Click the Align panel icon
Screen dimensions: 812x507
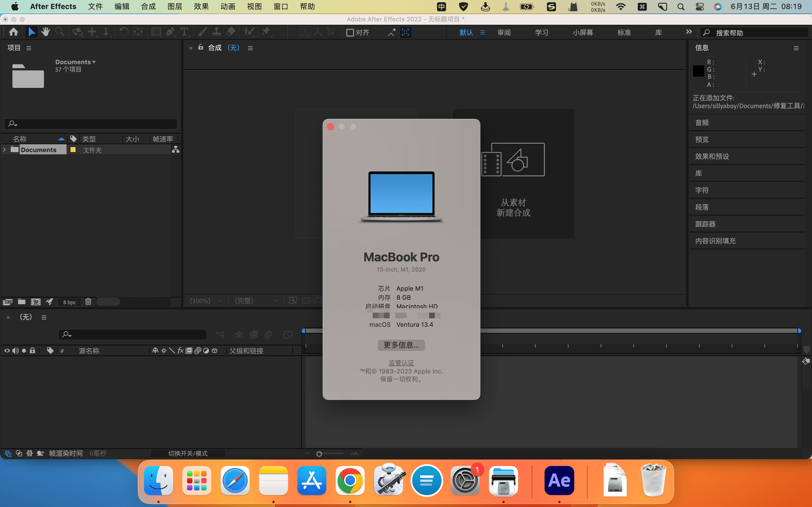[x=350, y=33]
